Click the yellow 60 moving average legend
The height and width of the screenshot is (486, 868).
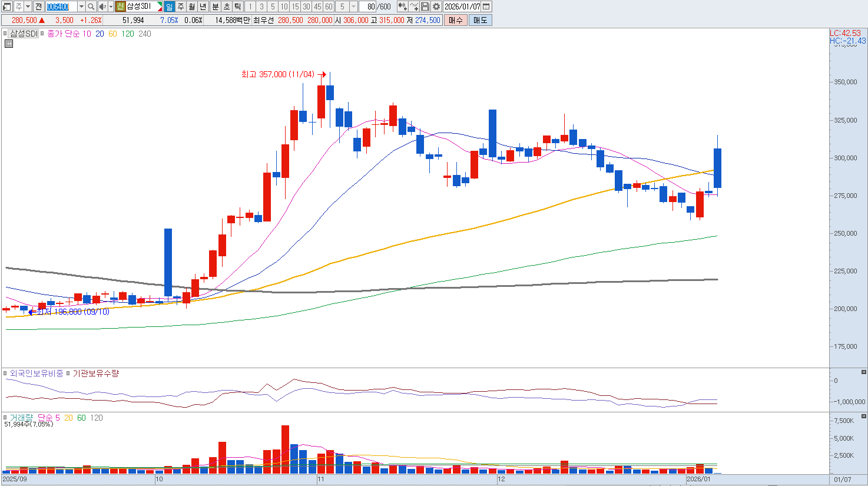(112, 34)
